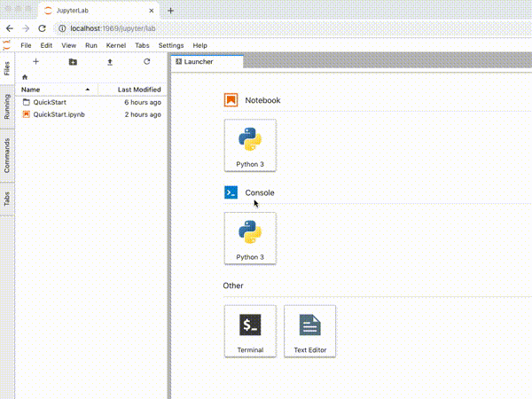The image size is (532, 399).
Task: Click the Notebook section icon
Action: click(231, 100)
